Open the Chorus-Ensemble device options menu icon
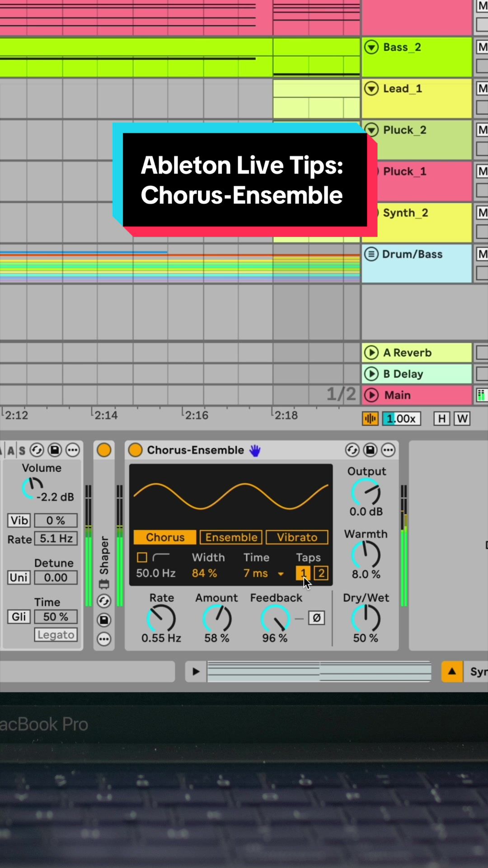 (x=388, y=450)
